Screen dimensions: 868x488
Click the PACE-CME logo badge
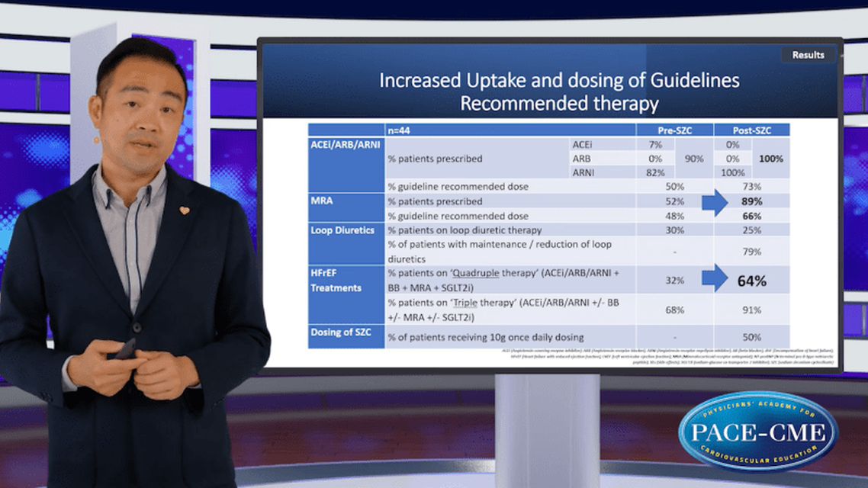[x=757, y=432]
